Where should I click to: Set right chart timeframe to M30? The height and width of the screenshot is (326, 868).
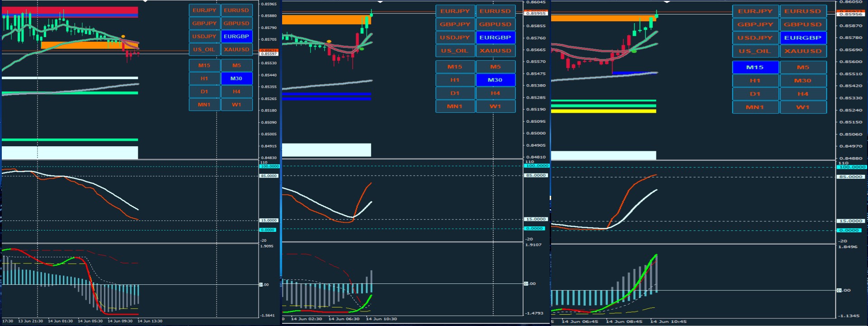803,81
